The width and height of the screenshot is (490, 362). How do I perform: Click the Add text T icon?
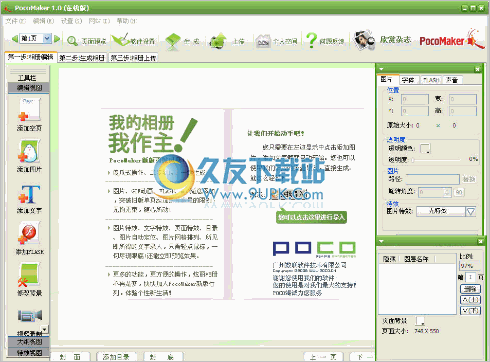(29, 194)
